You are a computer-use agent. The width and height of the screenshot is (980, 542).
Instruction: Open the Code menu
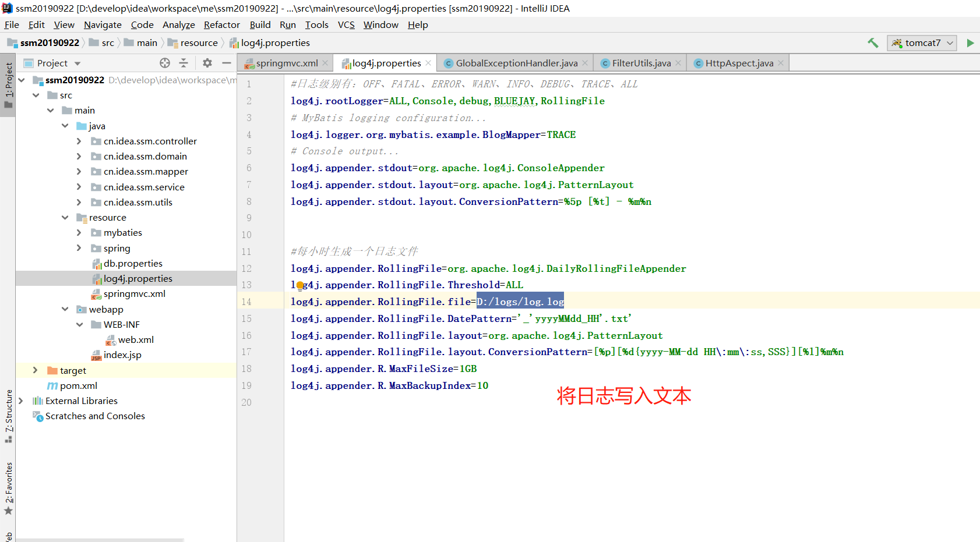[x=142, y=24]
